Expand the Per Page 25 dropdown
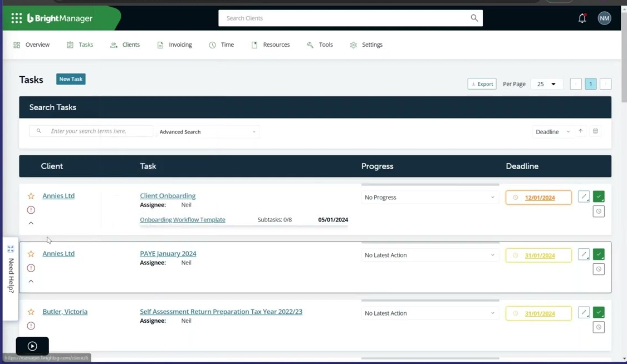The width and height of the screenshot is (627, 364). point(546,84)
